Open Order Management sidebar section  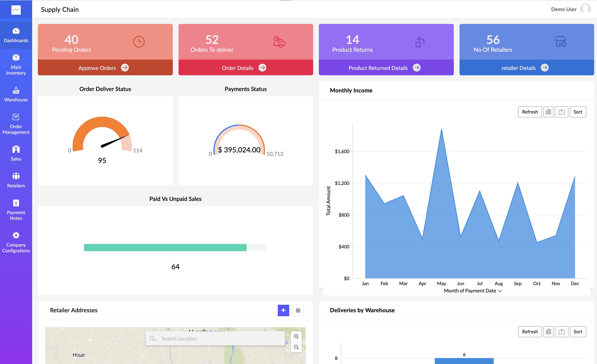(x=16, y=123)
